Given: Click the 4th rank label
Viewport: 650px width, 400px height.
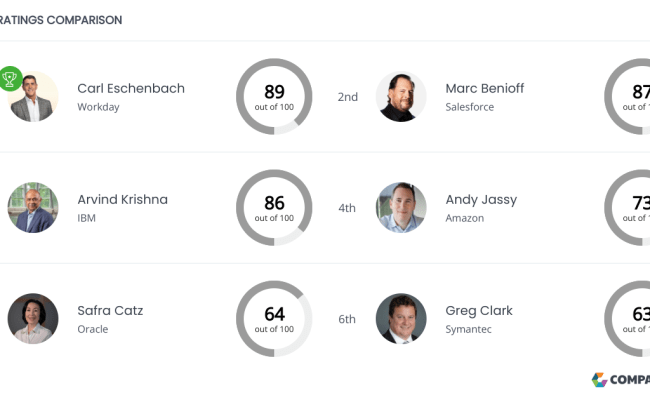Looking at the screenshot, I should tap(347, 208).
